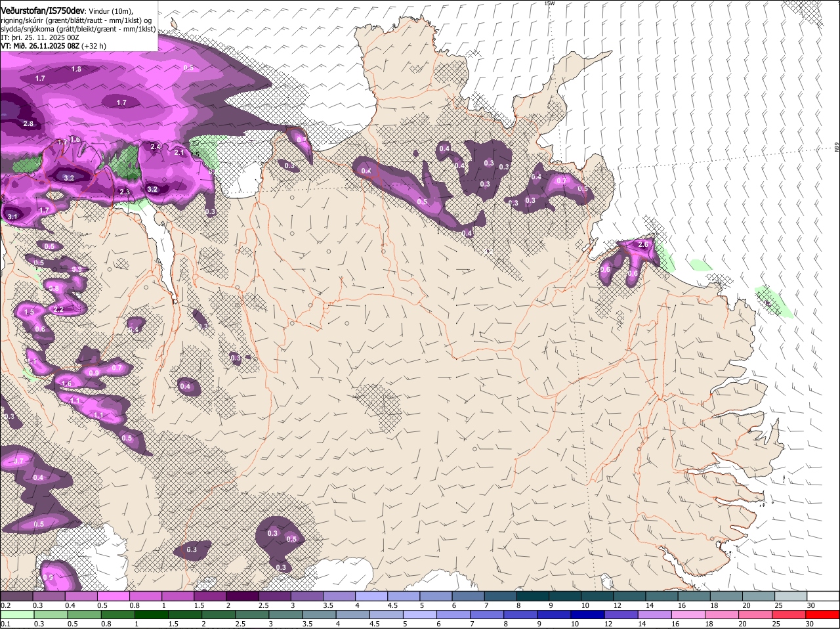This screenshot has height=629, width=840.
Task: Select the 0.4 legend label on the purple scale
Action: (70, 605)
